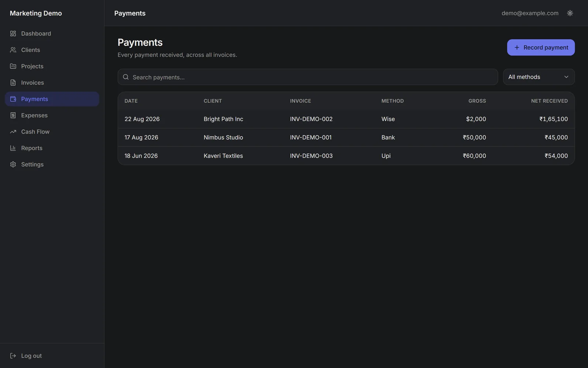
Task: Select the active Payments sidebar item
Action: click(52, 99)
